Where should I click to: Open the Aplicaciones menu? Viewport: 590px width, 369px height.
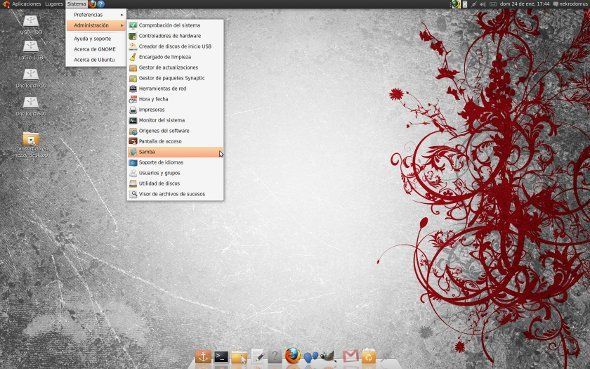(x=26, y=4)
